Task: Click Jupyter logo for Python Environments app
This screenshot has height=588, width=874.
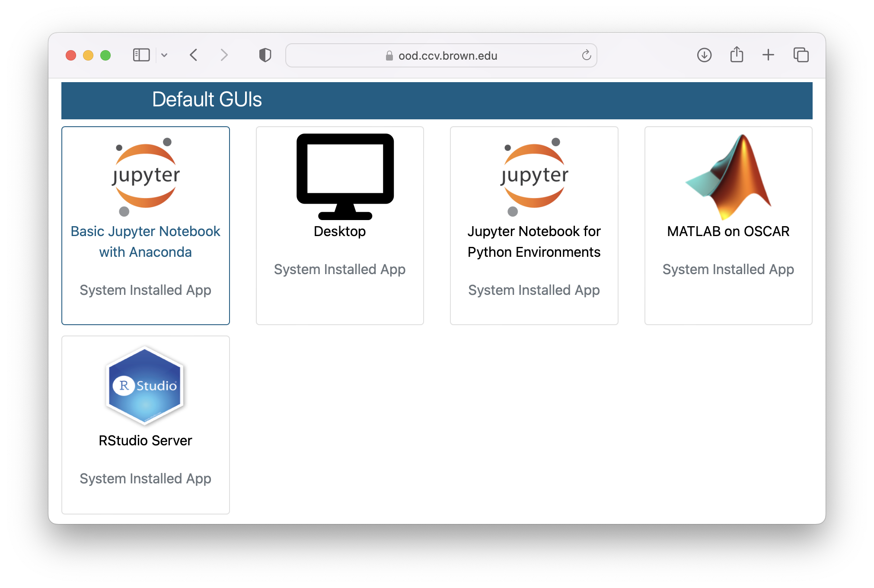Action: pyautogui.click(x=534, y=177)
